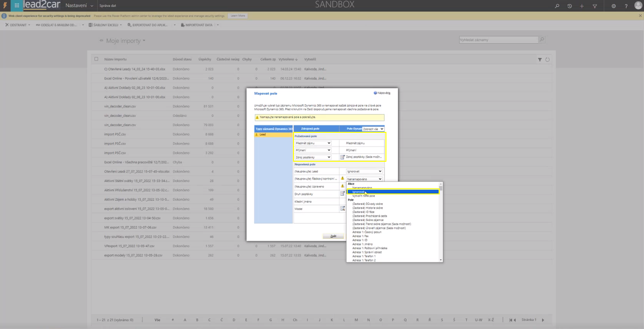Select Lead in record types list

(263, 135)
